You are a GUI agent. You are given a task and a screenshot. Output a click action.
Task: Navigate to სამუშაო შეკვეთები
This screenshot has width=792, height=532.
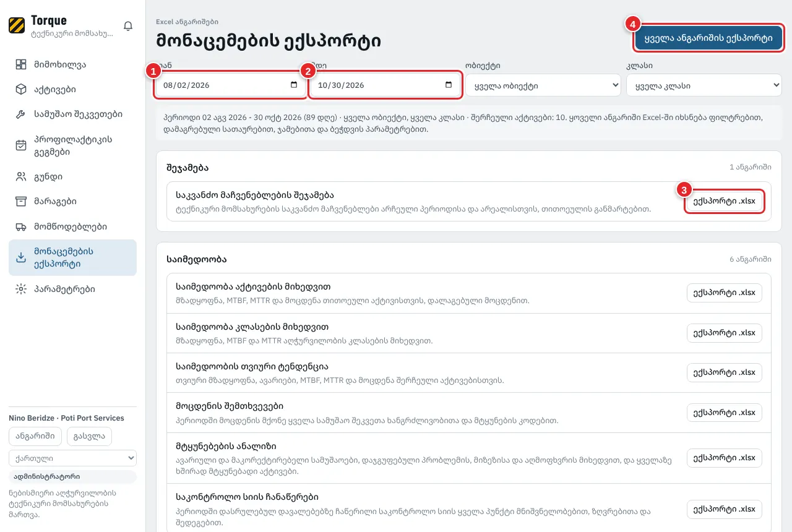72,114
